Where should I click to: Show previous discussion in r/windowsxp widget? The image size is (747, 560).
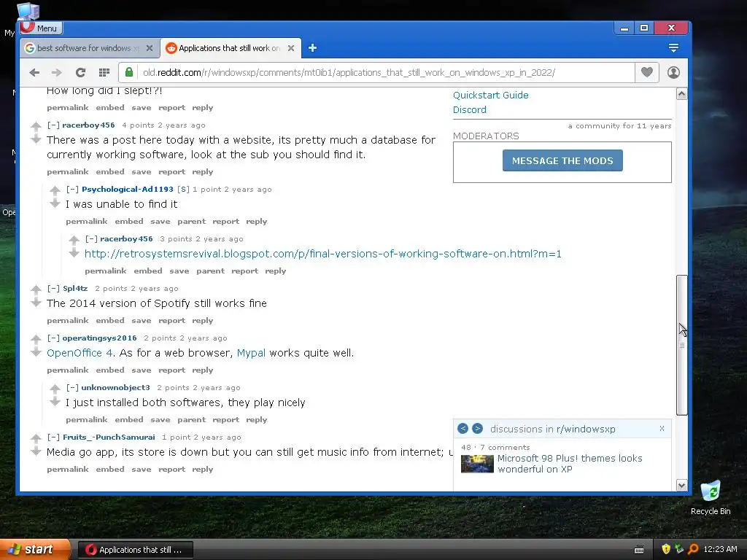coord(462,429)
